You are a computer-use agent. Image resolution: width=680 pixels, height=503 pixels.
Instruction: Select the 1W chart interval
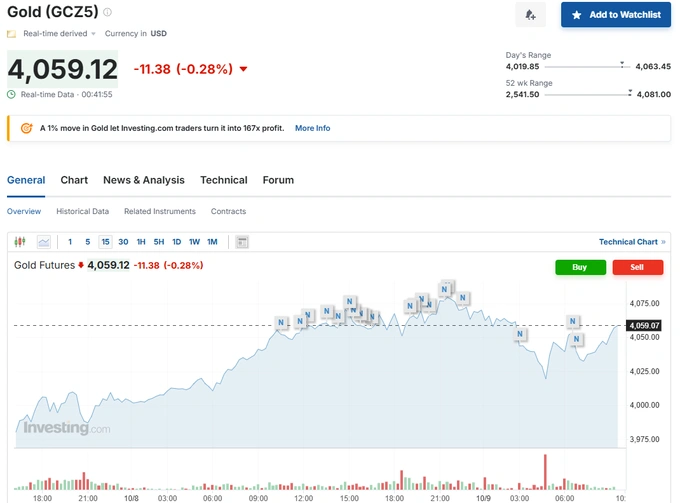tap(194, 242)
